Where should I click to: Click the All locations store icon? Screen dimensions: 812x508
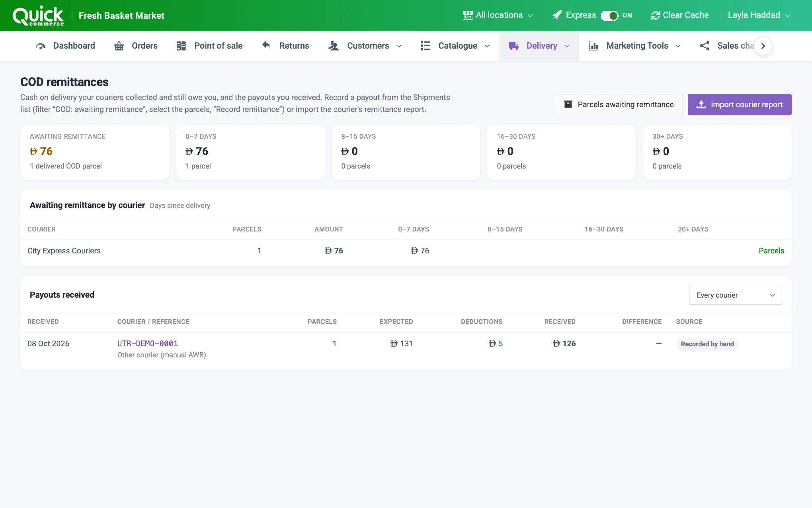(x=468, y=15)
